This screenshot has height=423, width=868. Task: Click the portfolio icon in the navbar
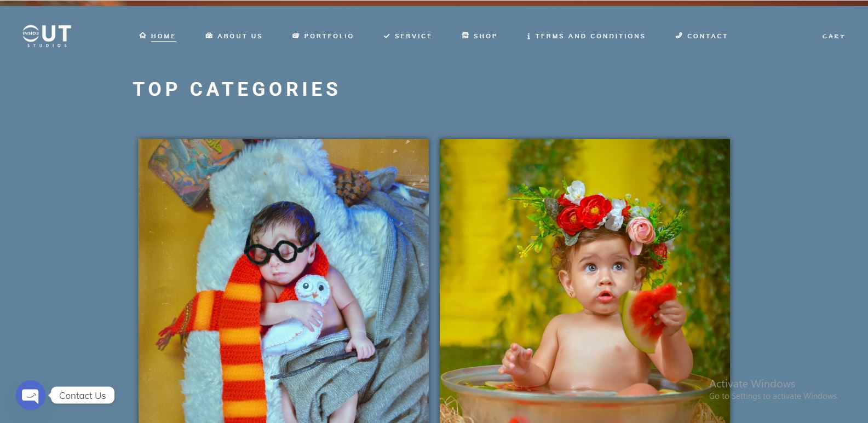296,36
